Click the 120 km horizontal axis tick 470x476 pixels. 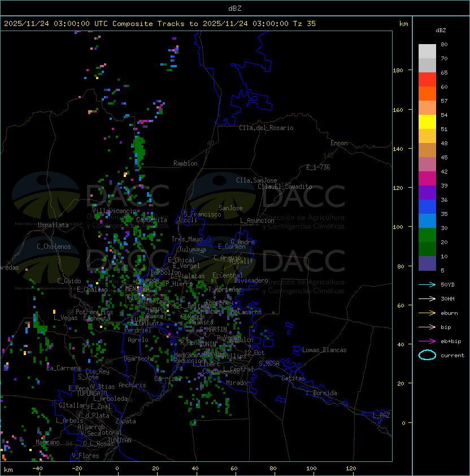[351, 469]
